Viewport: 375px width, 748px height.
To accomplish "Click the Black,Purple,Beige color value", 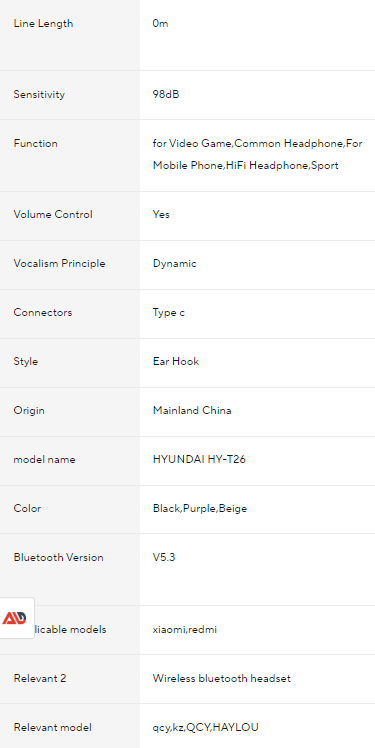I will tap(200, 509).
